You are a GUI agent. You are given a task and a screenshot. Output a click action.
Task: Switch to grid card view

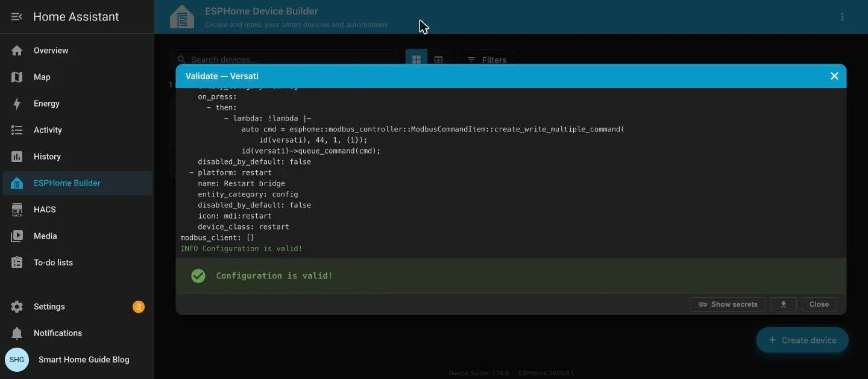[x=417, y=60]
